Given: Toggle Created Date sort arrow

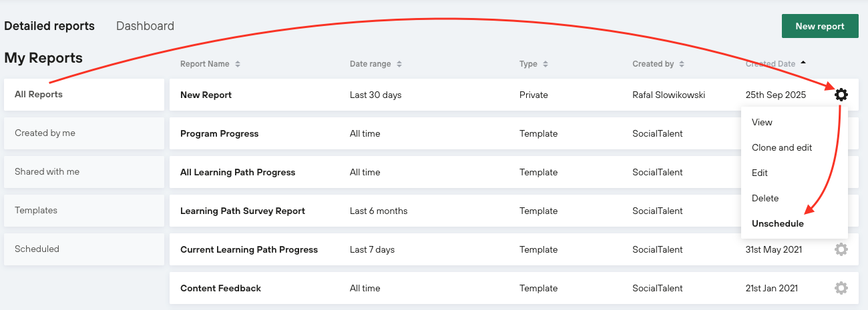Looking at the screenshot, I should (803, 63).
